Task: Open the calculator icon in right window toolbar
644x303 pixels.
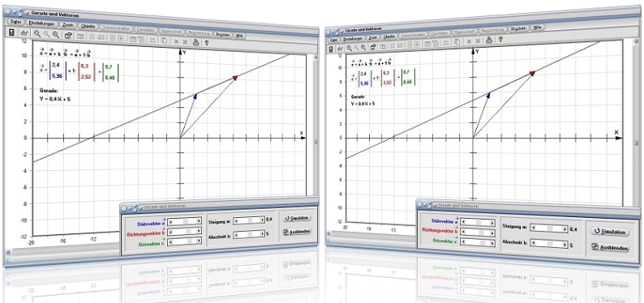Action: [x=331, y=49]
